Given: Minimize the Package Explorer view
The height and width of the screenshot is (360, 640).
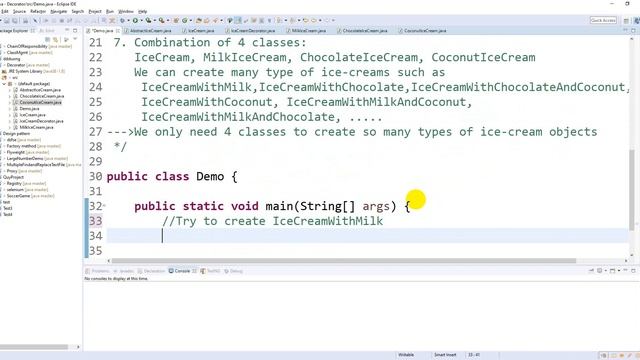Looking at the screenshot, I should pyautogui.click(x=67, y=31).
